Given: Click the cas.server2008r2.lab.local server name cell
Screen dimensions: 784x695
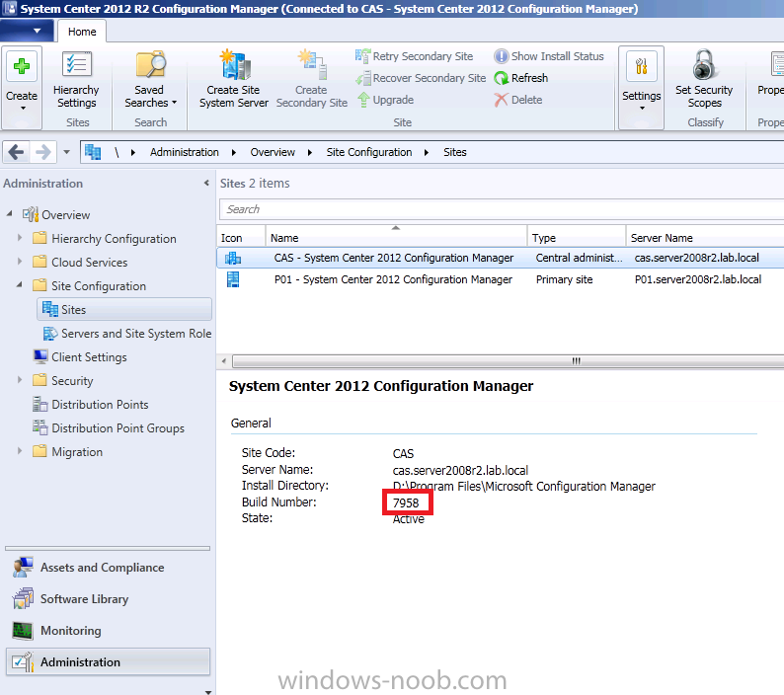Looking at the screenshot, I should (x=696, y=258).
